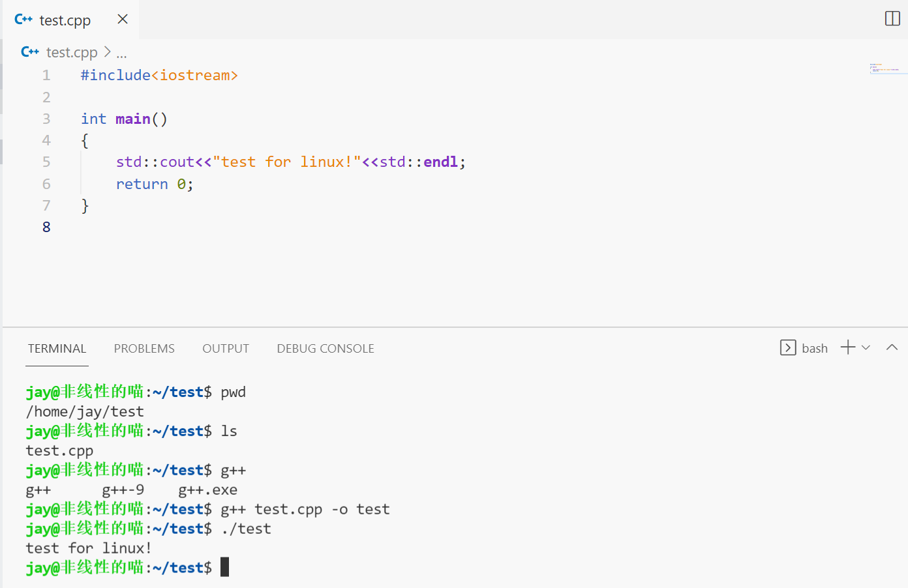Open the DEBUG CONSOLE panel tab
The image size is (908, 588).
tap(325, 349)
